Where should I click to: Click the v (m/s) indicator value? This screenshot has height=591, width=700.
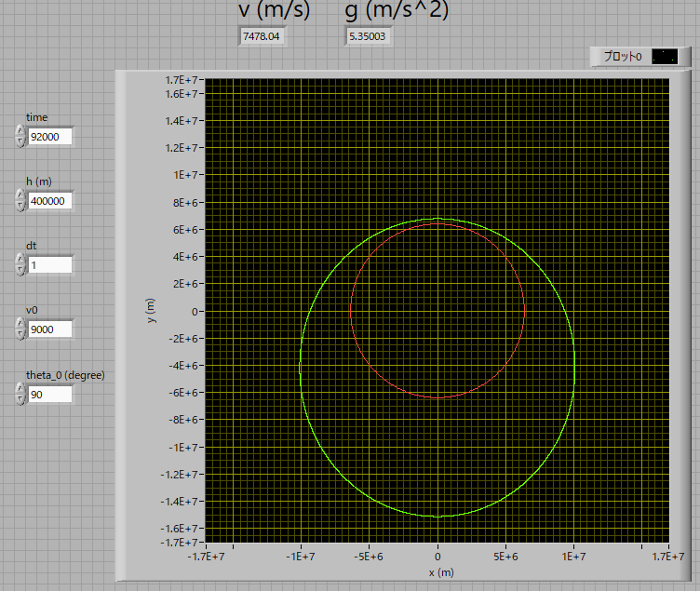(x=261, y=36)
